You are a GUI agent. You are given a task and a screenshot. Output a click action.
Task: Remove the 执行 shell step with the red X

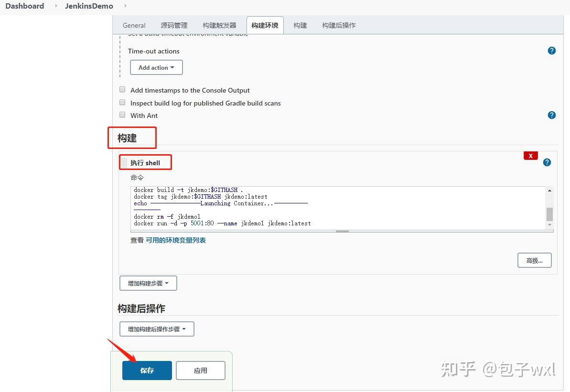coord(530,155)
